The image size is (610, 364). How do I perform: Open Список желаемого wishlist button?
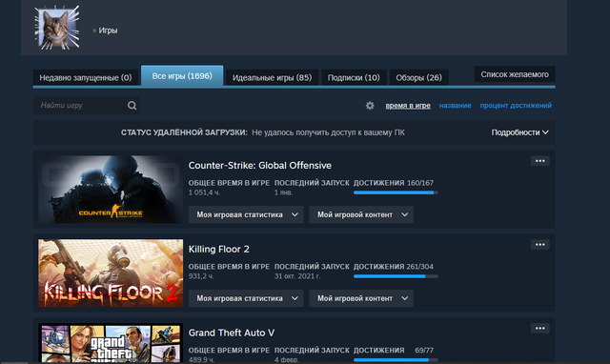click(x=515, y=74)
